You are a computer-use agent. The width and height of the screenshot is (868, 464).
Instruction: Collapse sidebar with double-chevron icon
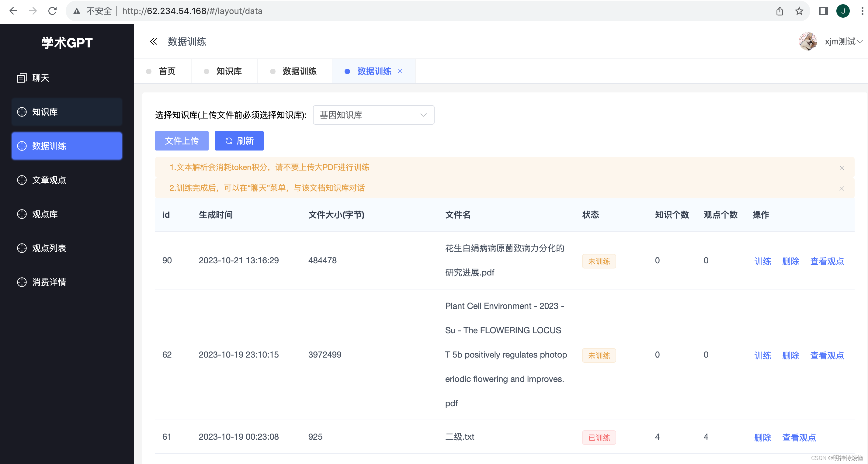(x=153, y=41)
